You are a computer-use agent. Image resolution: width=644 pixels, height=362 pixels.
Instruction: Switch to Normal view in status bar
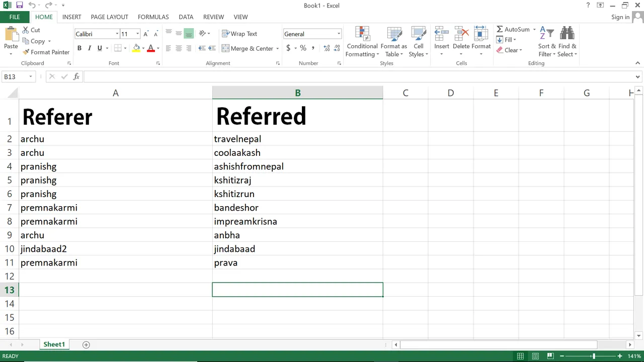[x=520, y=356]
